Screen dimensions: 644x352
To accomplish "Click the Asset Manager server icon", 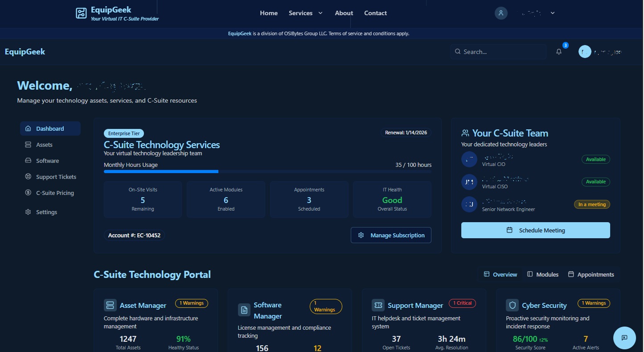I will [110, 305].
